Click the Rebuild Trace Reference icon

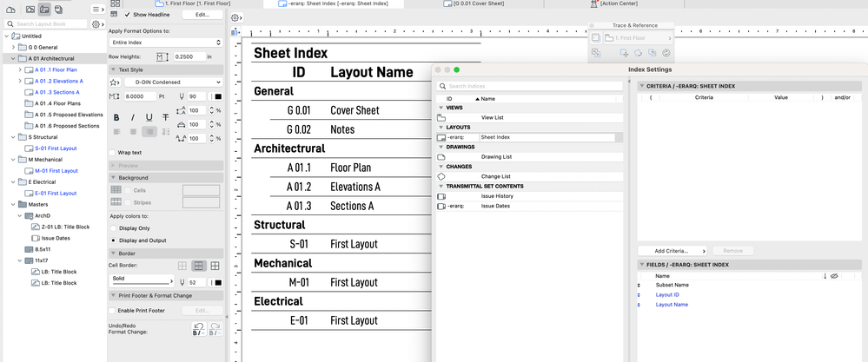point(666,53)
